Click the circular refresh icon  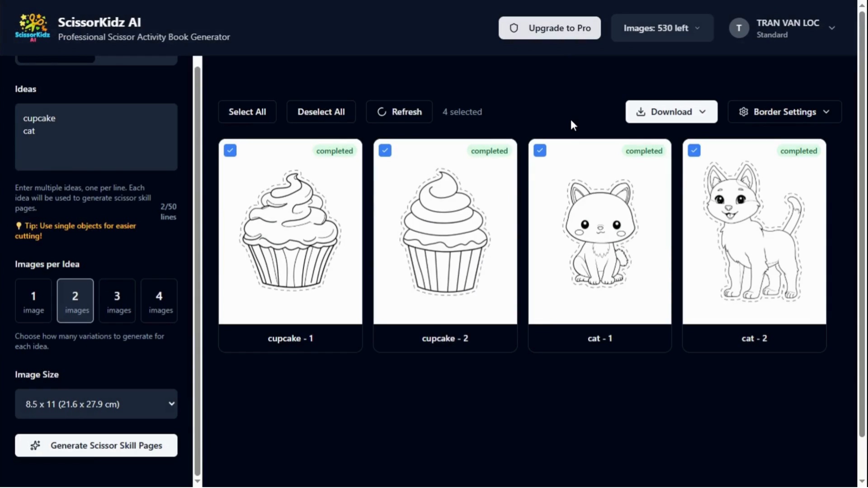(382, 112)
